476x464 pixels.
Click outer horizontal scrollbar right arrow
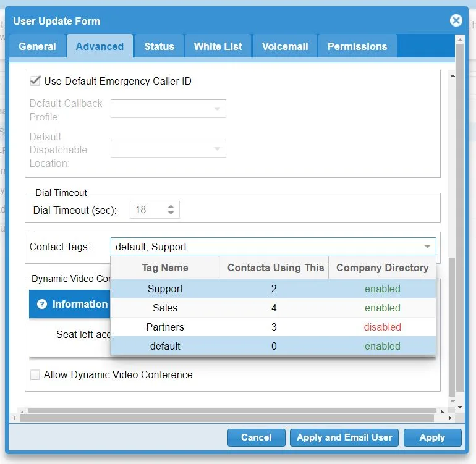[x=449, y=418]
